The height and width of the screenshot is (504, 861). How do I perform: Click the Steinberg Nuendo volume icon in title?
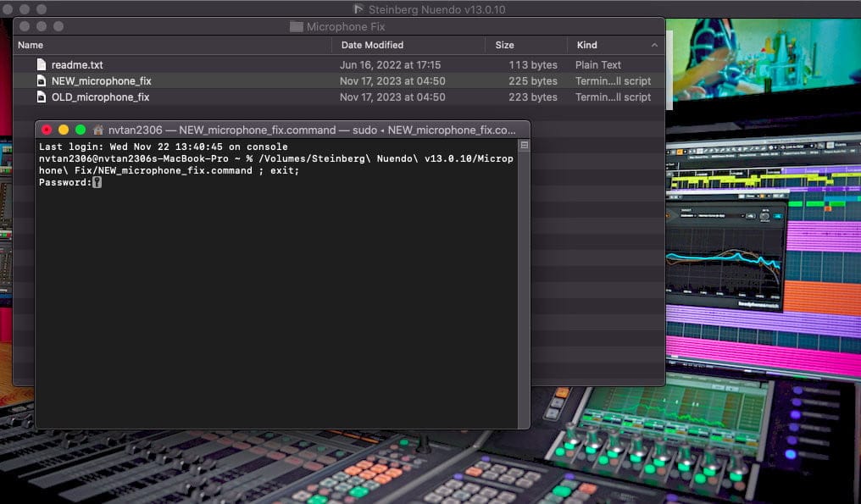pos(358,8)
